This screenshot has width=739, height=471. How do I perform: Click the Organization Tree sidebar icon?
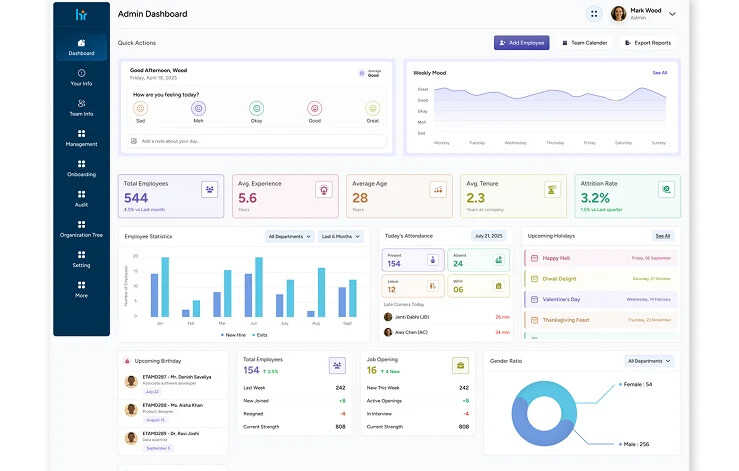click(81, 228)
